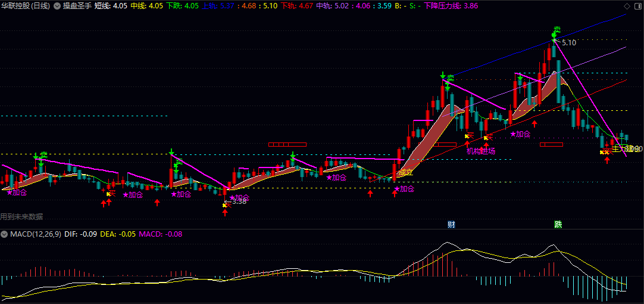Click the 下轨: 4.67 value
The width and height of the screenshot is (644, 304).
297,6
